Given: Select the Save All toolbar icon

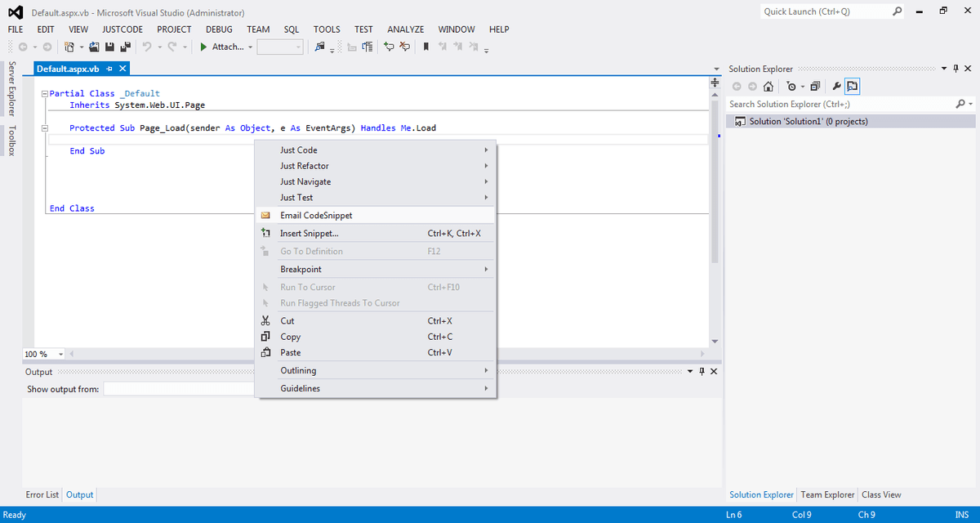Looking at the screenshot, I should (126, 47).
